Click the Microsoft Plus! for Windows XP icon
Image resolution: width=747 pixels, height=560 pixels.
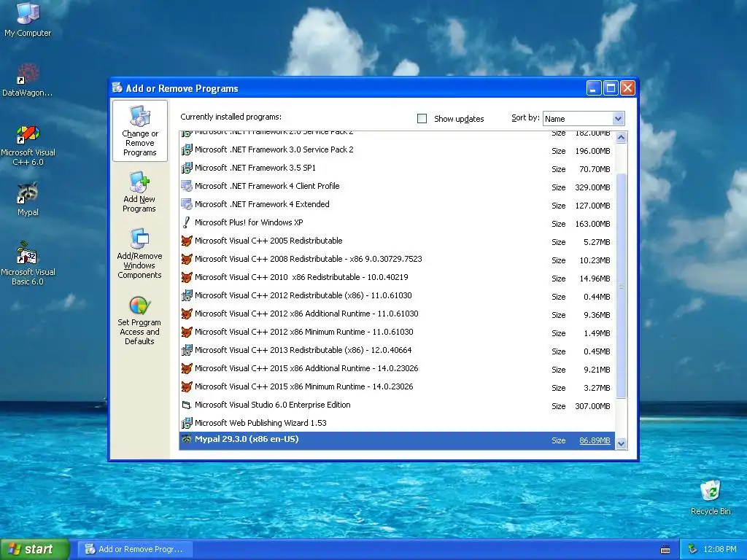(x=187, y=222)
